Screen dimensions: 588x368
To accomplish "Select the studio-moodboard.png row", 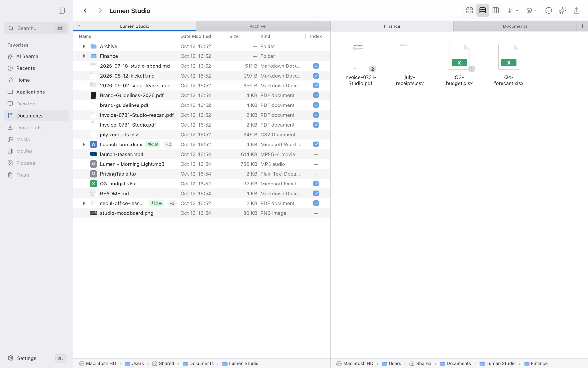I will click(202, 213).
